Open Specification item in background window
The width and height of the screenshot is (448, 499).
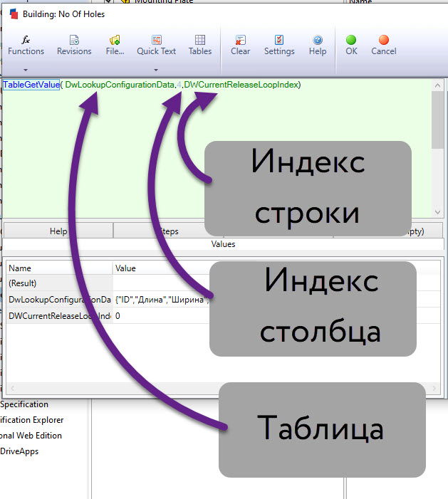point(24,404)
